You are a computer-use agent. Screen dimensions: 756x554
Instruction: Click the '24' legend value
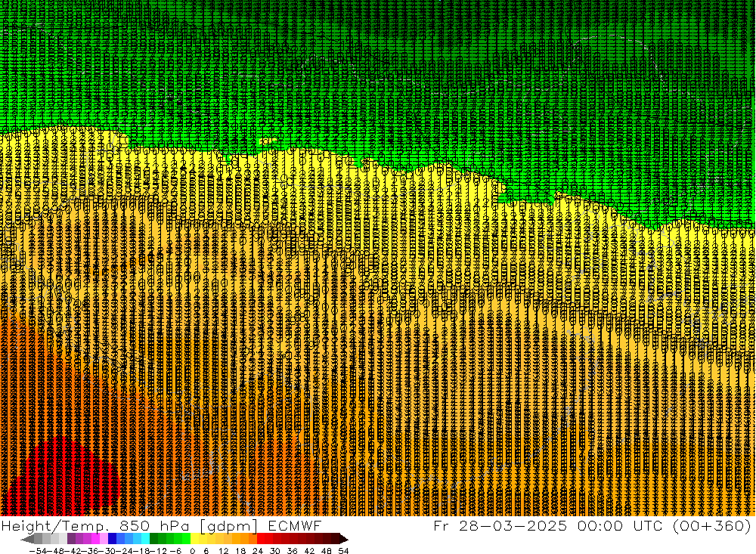258,551
